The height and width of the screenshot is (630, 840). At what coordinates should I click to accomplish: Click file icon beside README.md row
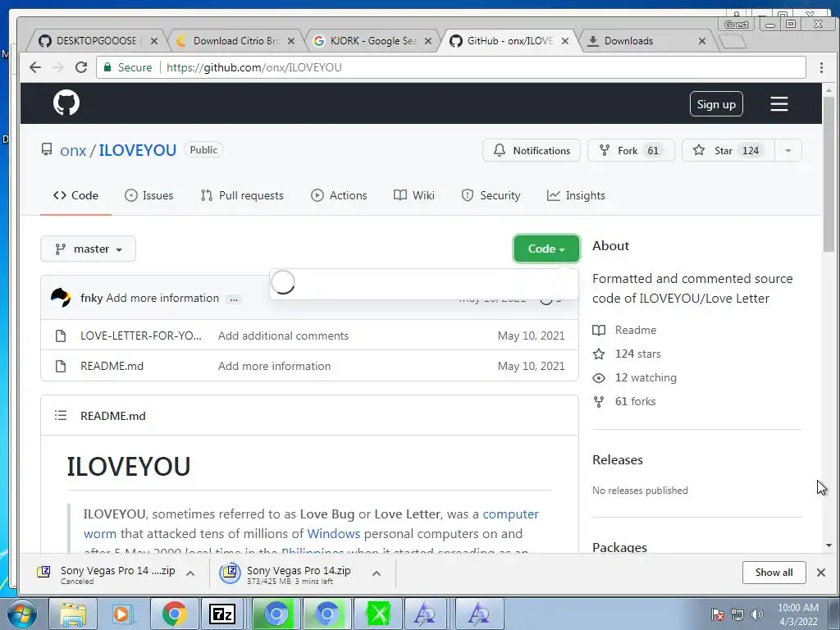(61, 366)
